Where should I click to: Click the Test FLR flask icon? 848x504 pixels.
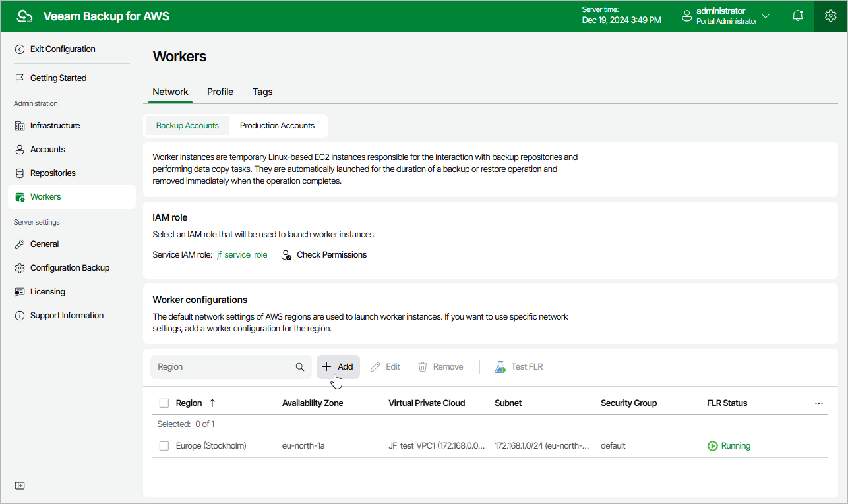(500, 367)
